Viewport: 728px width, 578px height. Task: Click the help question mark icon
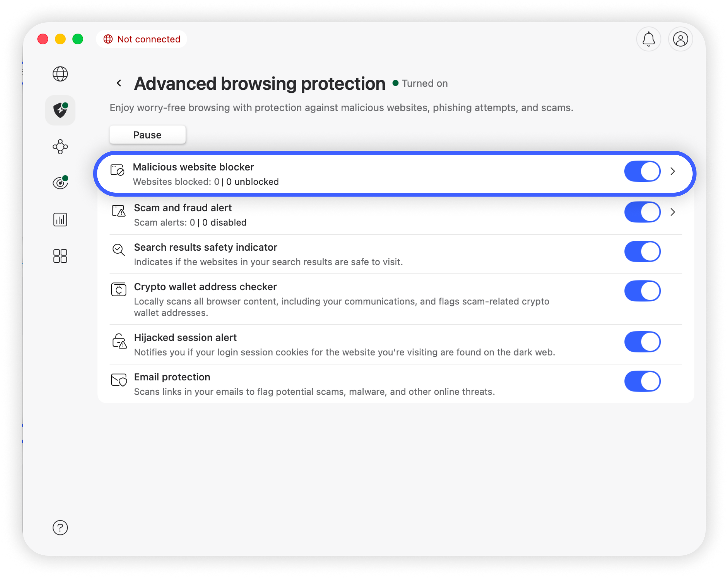[60, 528]
